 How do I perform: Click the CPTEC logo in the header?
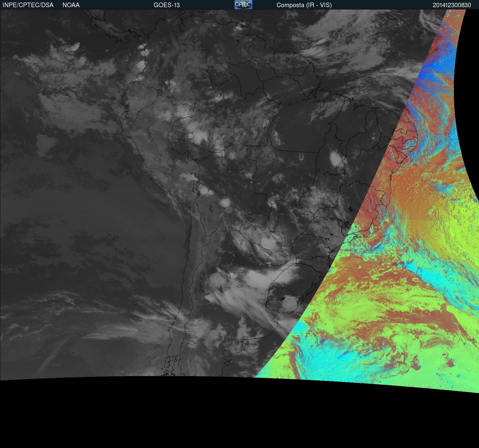pos(243,5)
